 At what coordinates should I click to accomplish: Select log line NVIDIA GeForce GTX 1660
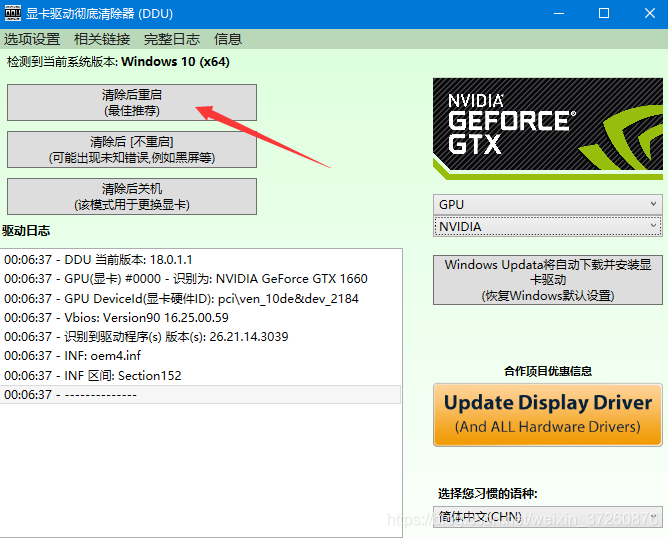coord(200,279)
